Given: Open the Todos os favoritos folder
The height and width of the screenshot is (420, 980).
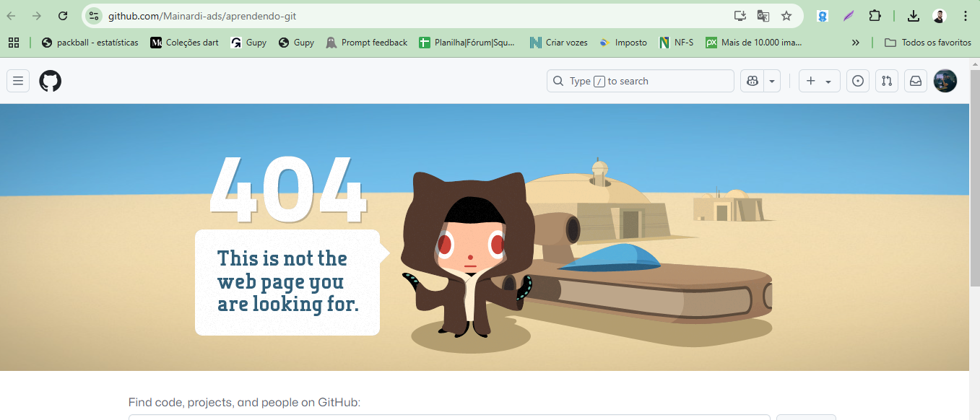Looking at the screenshot, I should 927,43.
